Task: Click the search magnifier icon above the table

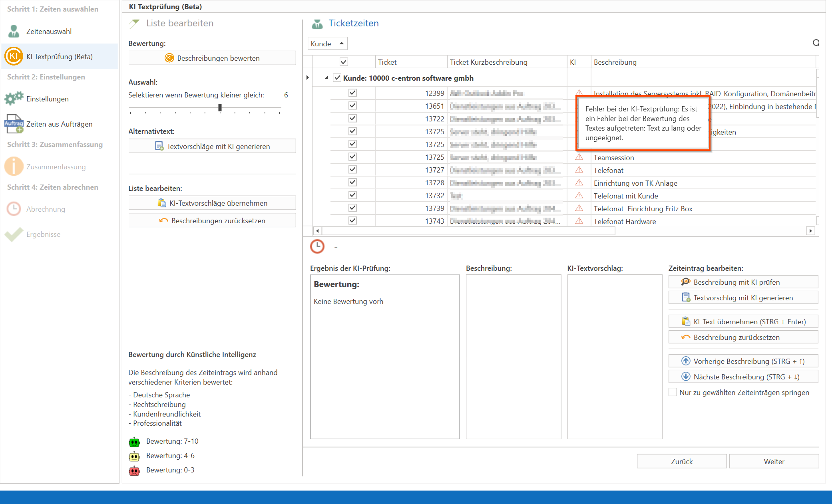Action: coord(816,43)
